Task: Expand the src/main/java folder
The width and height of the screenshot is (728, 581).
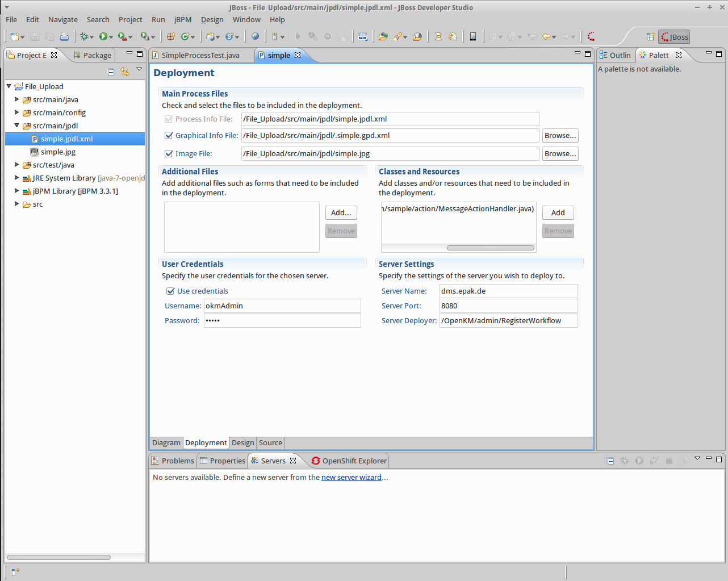Action: [16, 99]
